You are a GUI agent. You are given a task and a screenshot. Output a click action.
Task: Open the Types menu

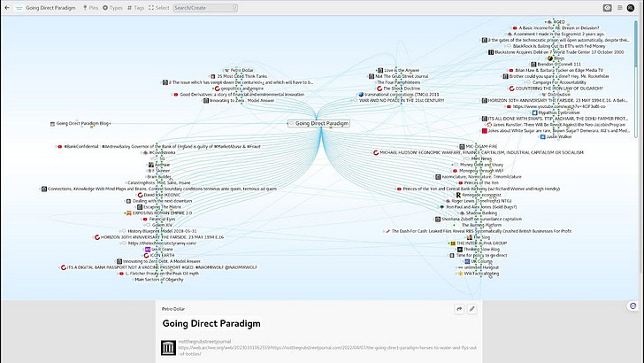pyautogui.click(x=112, y=8)
